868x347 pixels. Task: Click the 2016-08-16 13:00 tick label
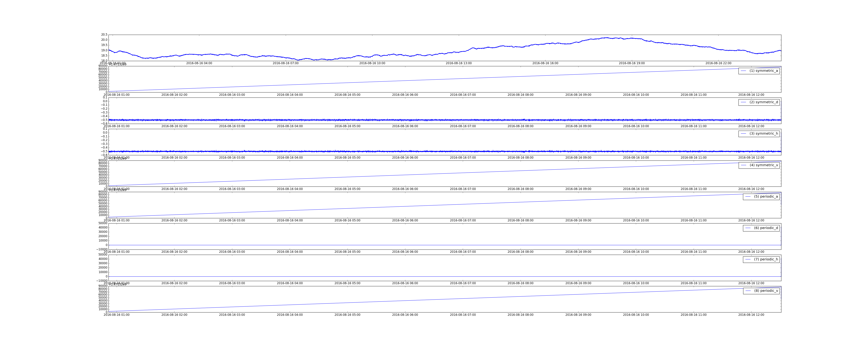click(459, 63)
